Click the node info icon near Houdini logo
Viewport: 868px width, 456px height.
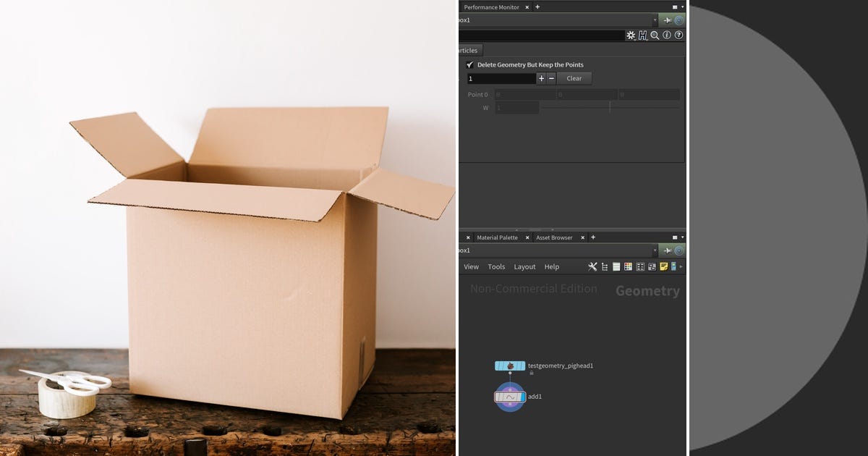[x=667, y=35]
